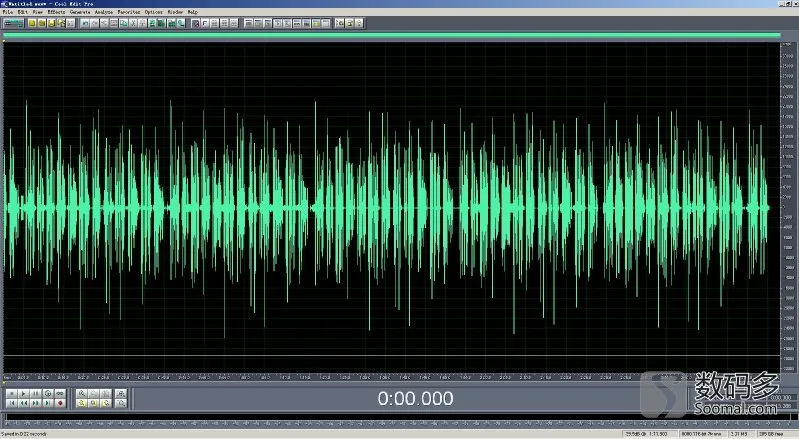Open the File menu
Screen dimensions: 799x439
pos(8,12)
